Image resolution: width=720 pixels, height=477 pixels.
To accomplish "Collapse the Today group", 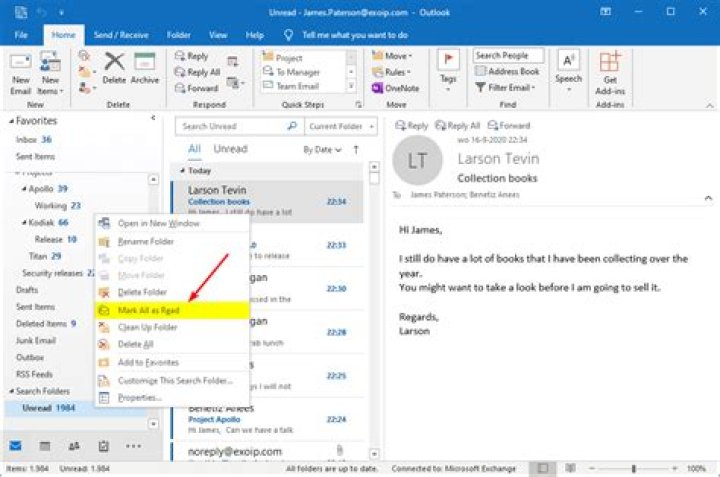I will [x=183, y=170].
